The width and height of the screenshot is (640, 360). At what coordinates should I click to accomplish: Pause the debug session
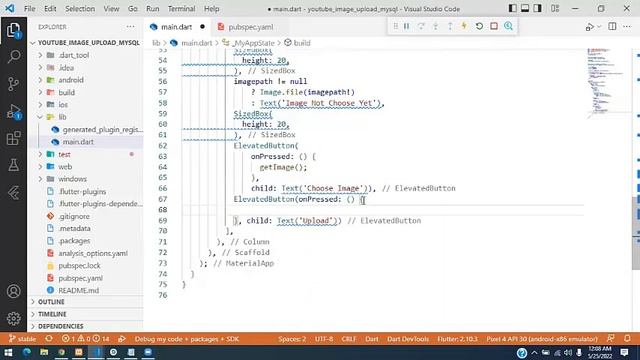[407, 26]
